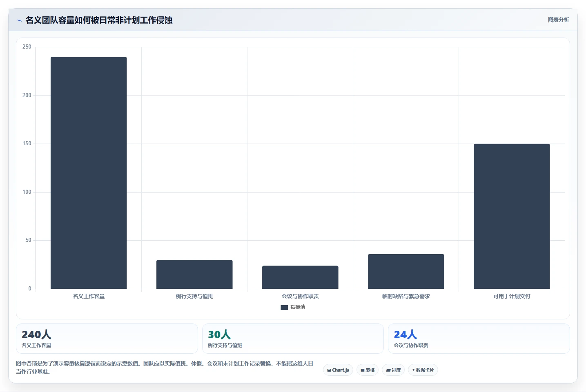Viewport: 586px width, 392px height.
Task: Select the 24人 data card
Action: point(479,339)
